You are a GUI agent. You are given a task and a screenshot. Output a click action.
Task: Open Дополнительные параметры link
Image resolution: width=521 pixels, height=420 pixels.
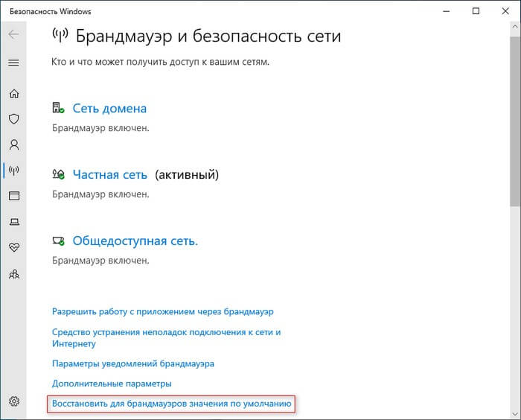coord(112,384)
